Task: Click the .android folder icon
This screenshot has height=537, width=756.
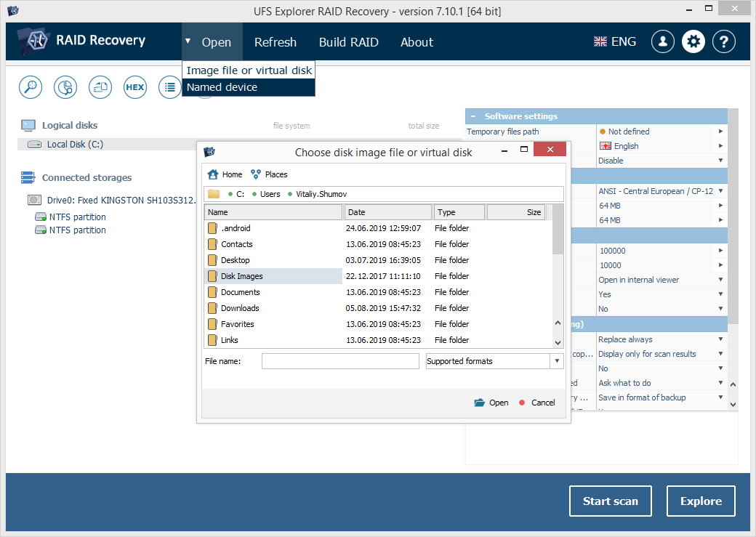Action: click(212, 228)
